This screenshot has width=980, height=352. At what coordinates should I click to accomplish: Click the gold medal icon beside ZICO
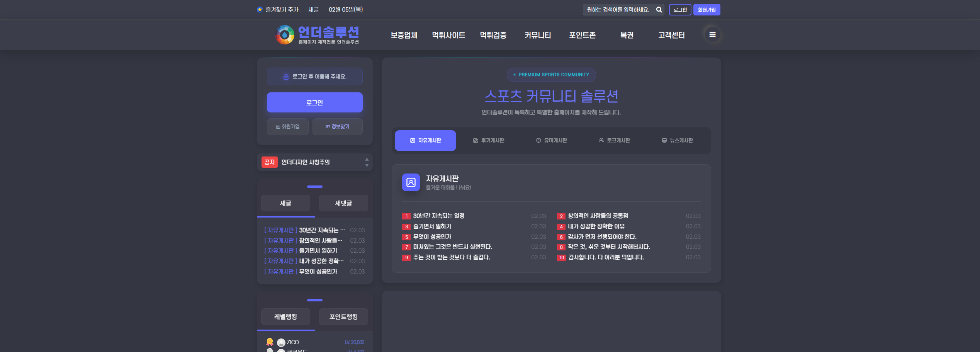coord(270,342)
